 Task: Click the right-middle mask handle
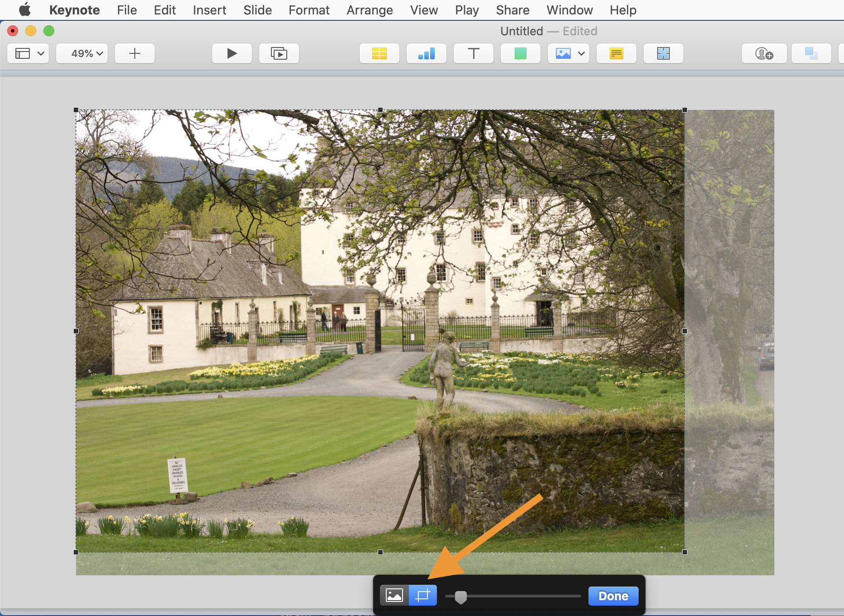point(685,331)
